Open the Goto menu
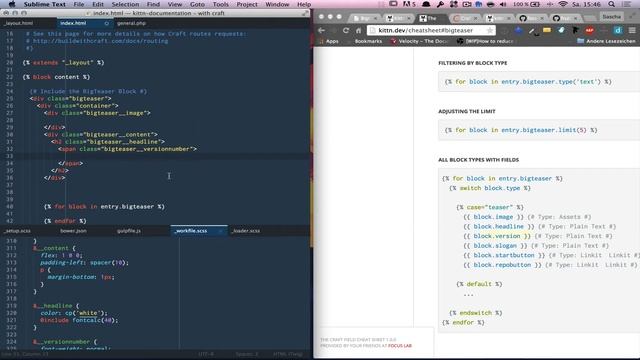The width and height of the screenshot is (640, 360). click(x=198, y=4)
